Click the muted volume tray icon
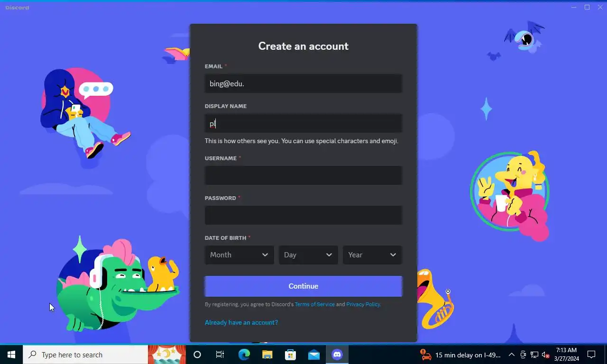The image size is (607, 364). (546, 355)
